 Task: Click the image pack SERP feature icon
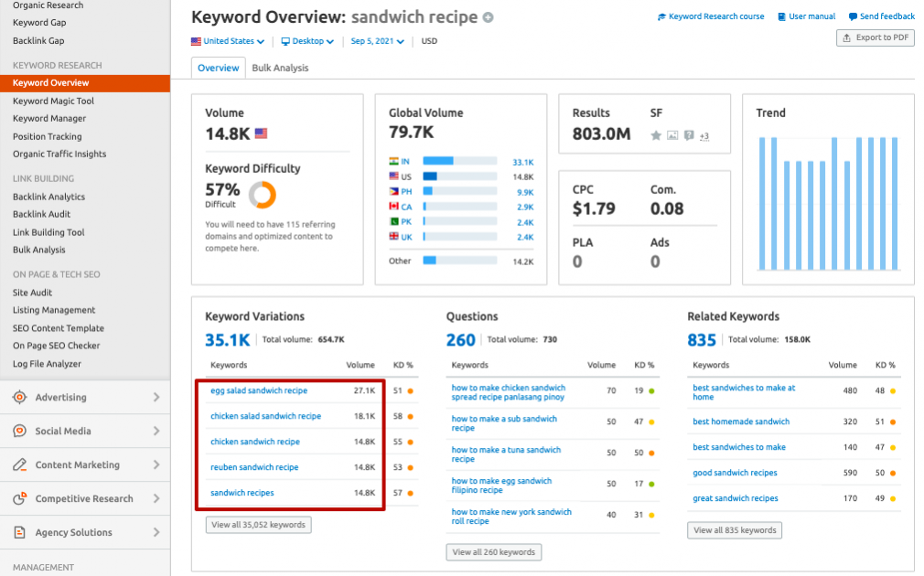(x=672, y=135)
